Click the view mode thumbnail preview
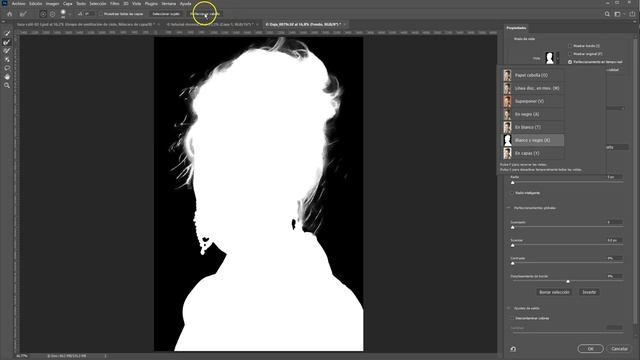The height and width of the screenshot is (360, 640). click(550, 58)
